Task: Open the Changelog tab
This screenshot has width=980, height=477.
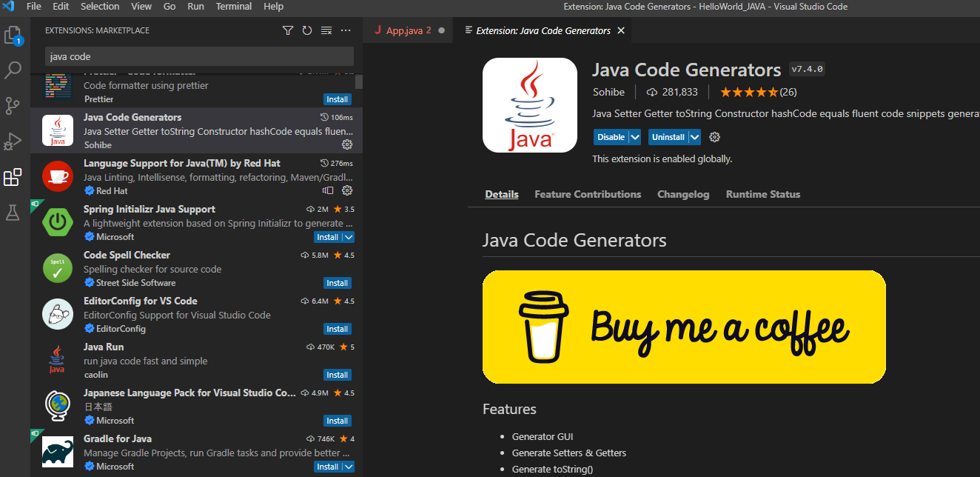Action: click(x=683, y=194)
